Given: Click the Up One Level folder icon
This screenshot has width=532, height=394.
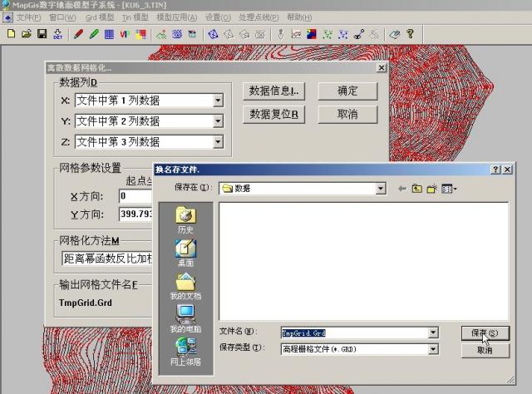Looking at the screenshot, I should point(417,189).
